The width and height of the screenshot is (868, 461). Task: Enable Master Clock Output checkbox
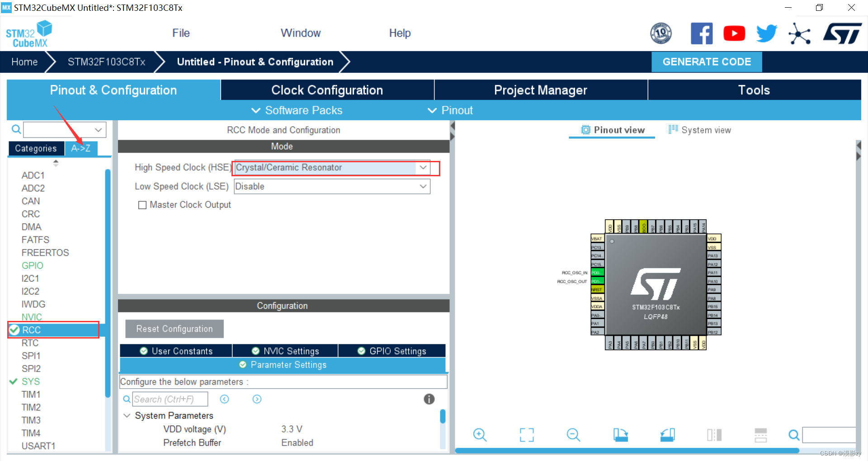point(142,205)
